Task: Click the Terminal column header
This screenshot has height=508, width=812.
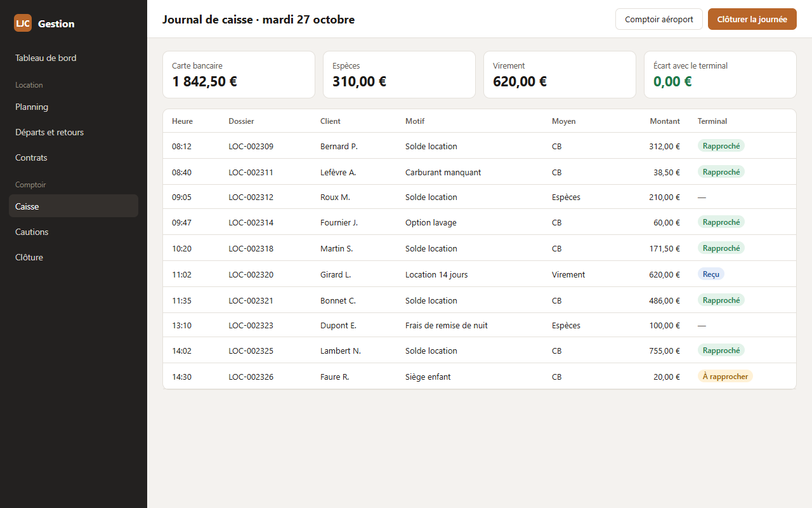Action: pyautogui.click(x=712, y=121)
